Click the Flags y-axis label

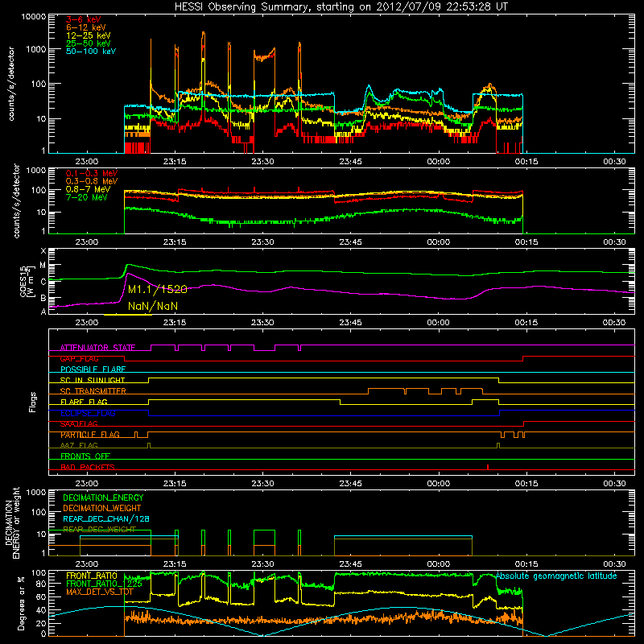pos(33,402)
